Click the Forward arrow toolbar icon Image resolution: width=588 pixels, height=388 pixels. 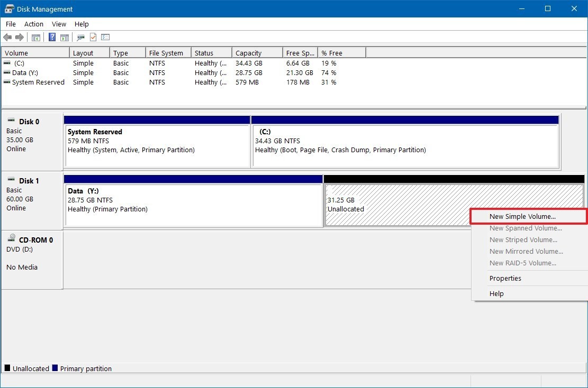[x=20, y=38]
